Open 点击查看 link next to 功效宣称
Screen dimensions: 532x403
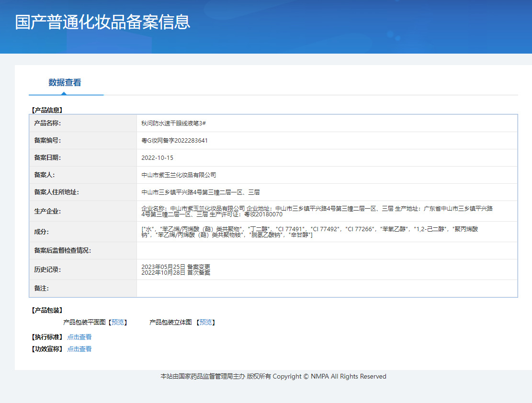coord(79,349)
